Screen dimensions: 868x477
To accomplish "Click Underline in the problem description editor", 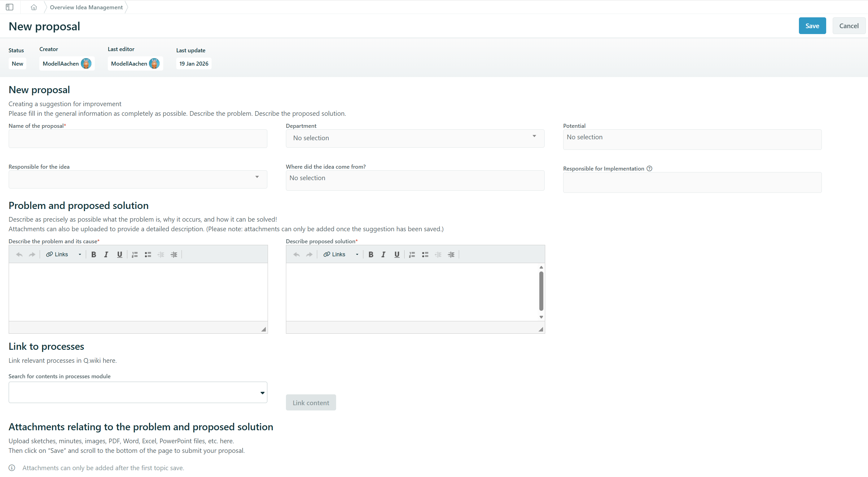I will [x=119, y=254].
